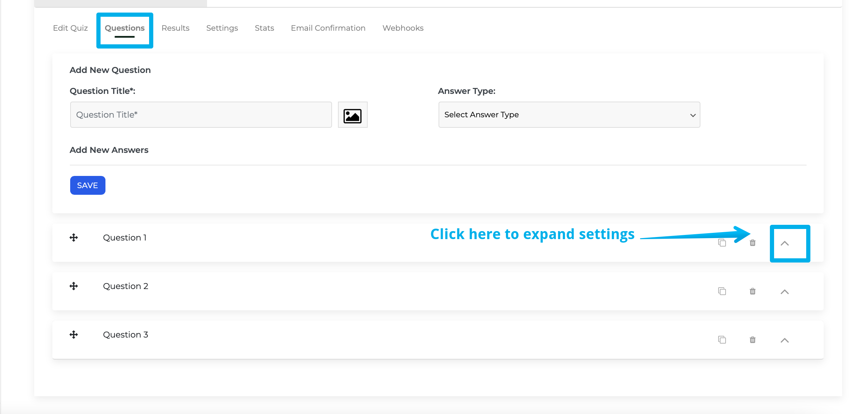Screen dimensions: 868x414
Task: Go to the Stats tab
Action: (264, 28)
